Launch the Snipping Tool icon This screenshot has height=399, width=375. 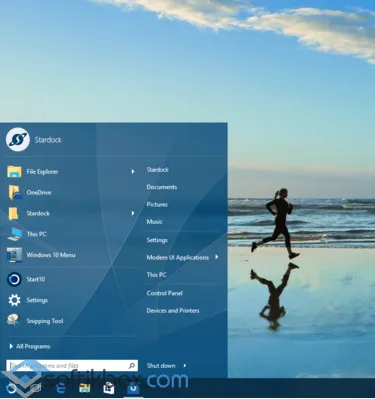point(14,321)
